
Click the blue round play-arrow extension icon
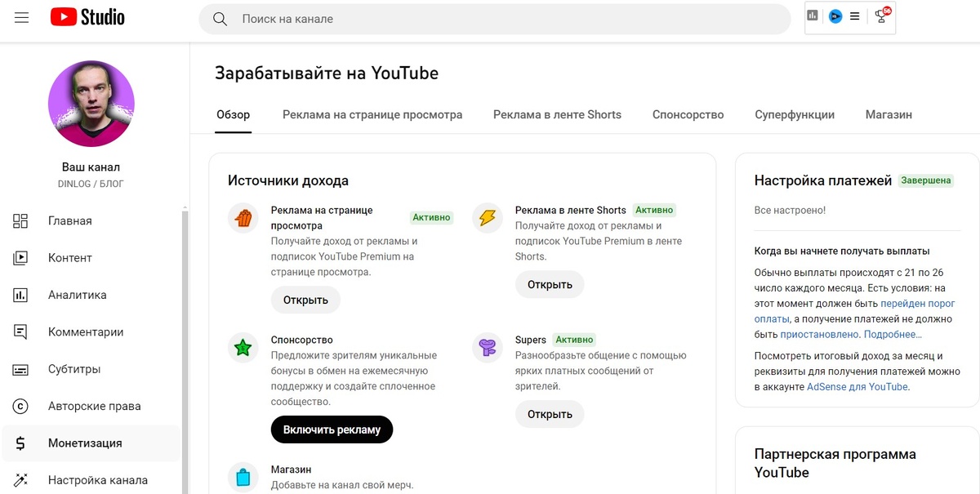pyautogui.click(x=835, y=16)
